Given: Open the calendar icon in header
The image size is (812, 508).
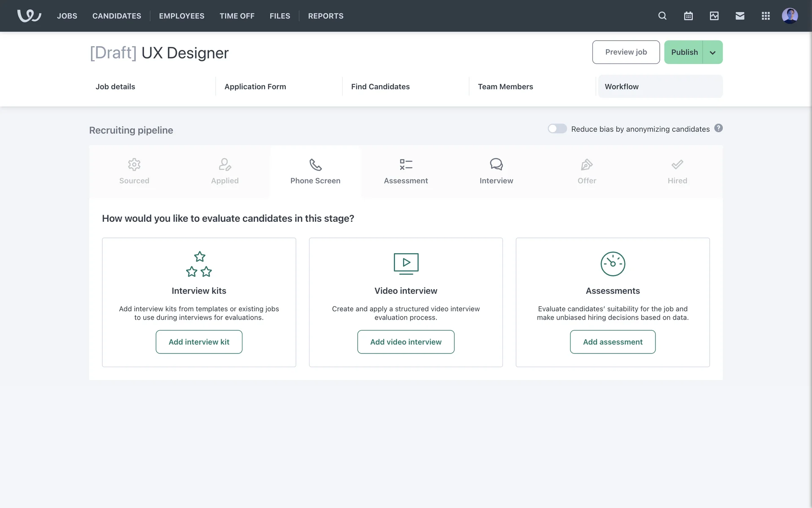Looking at the screenshot, I should (x=688, y=16).
